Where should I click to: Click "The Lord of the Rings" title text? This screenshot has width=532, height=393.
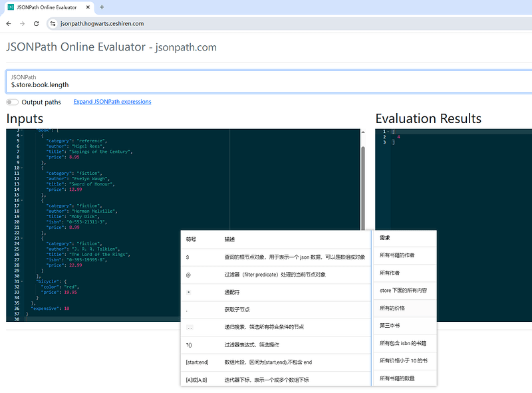point(100,255)
